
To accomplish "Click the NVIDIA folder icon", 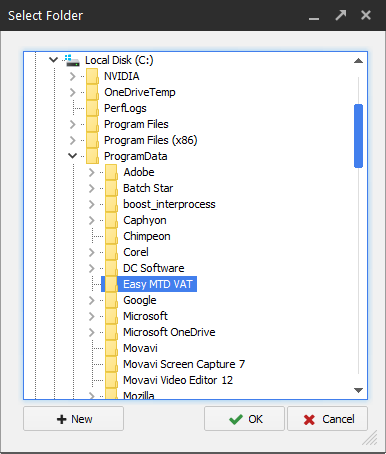I will [92, 76].
